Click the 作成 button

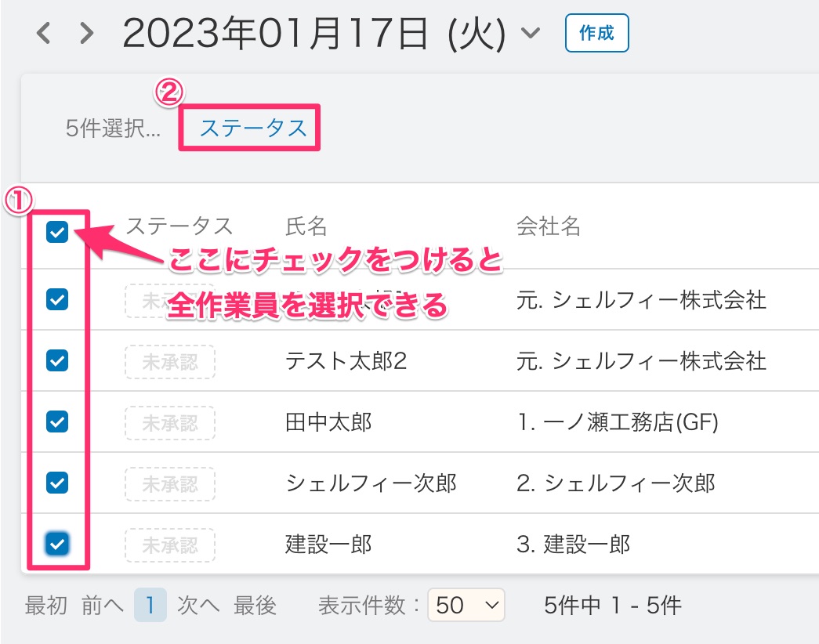click(x=596, y=34)
